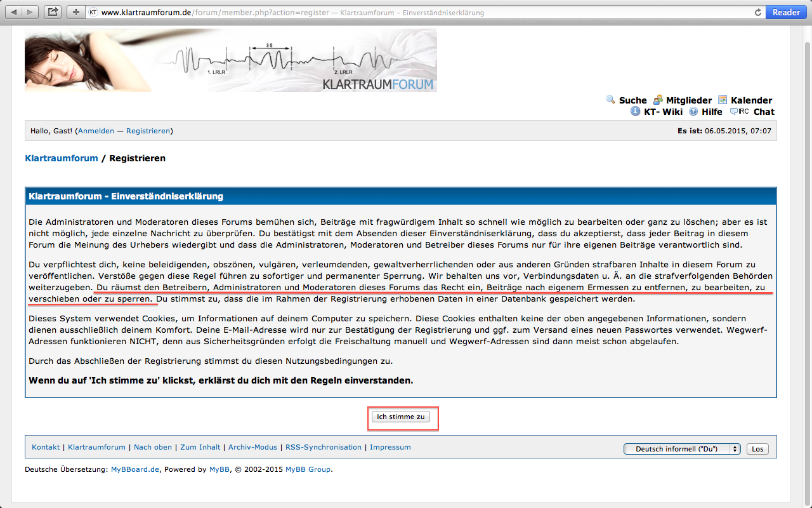Viewport: 812px width, 508px height.
Task: Click the Ich stimme zu button
Action: pos(401,417)
